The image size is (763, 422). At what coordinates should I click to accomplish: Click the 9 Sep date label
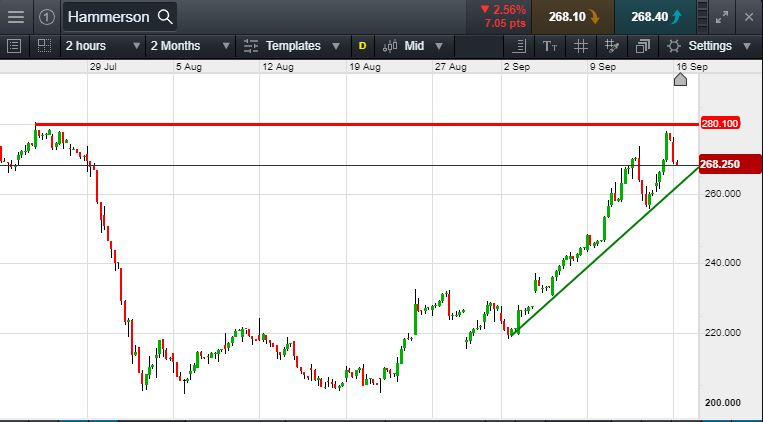[x=603, y=67]
